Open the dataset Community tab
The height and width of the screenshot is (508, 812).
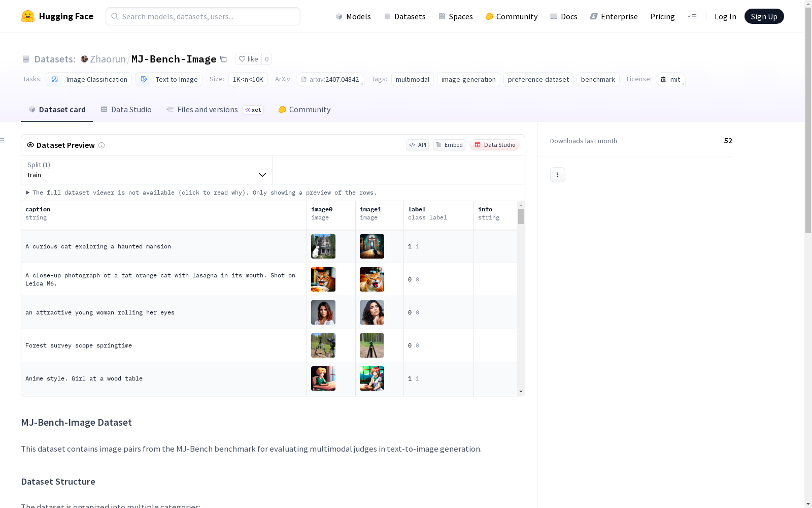pos(304,110)
